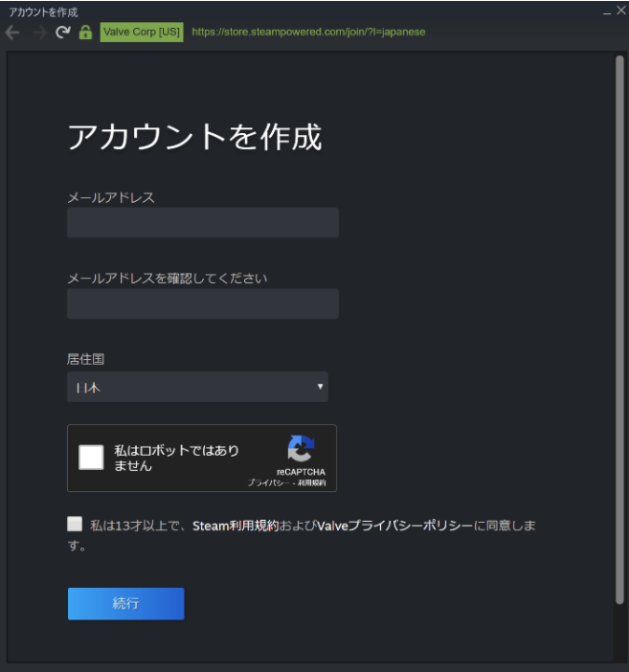Click the reCAPTCHA logo icon
The width and height of the screenshot is (629, 672).
[x=301, y=448]
